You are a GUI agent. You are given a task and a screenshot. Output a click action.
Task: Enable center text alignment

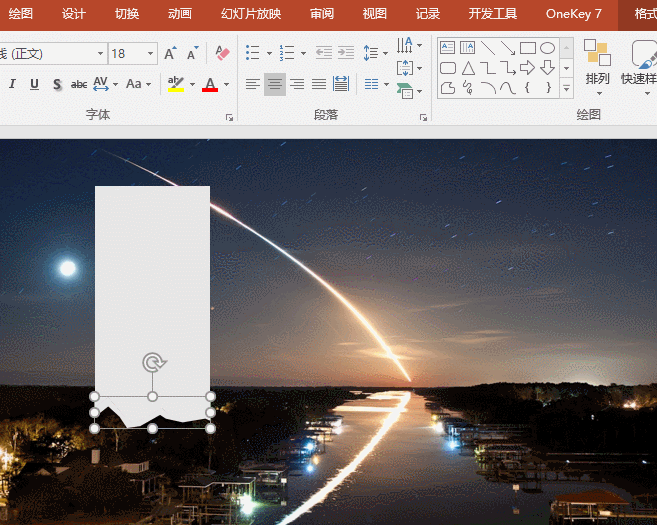(x=274, y=84)
